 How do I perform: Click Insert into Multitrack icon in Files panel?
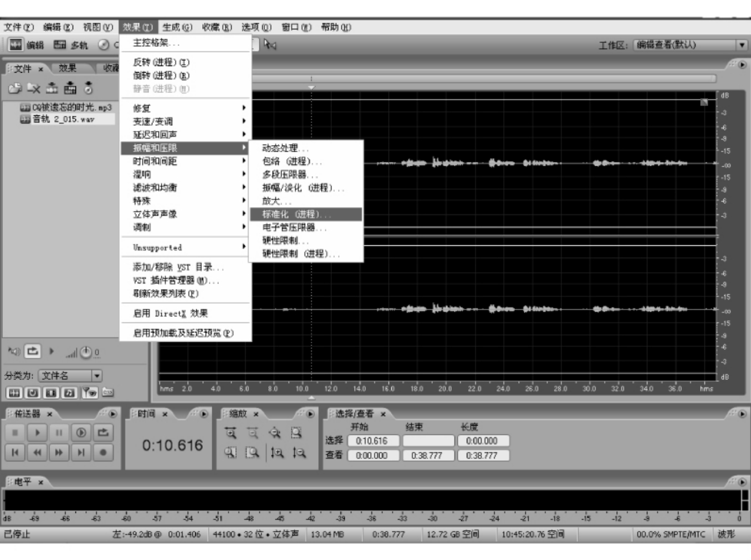pyautogui.click(x=52, y=88)
